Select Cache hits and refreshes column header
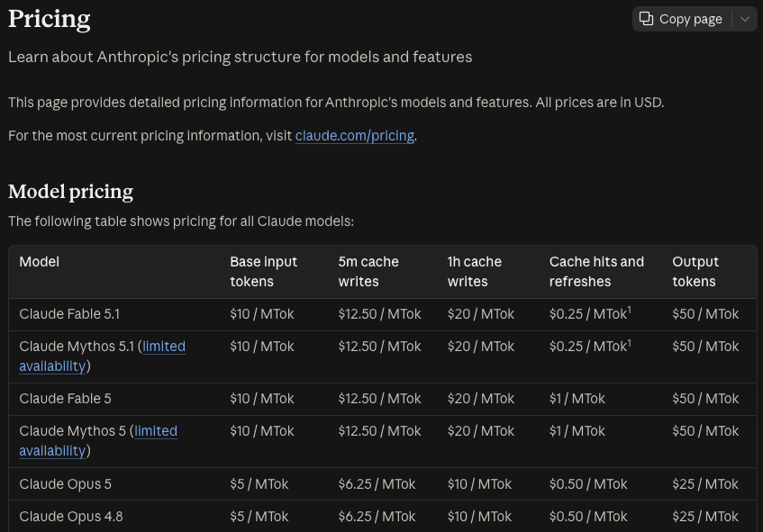The width and height of the screenshot is (763, 532). point(596,271)
